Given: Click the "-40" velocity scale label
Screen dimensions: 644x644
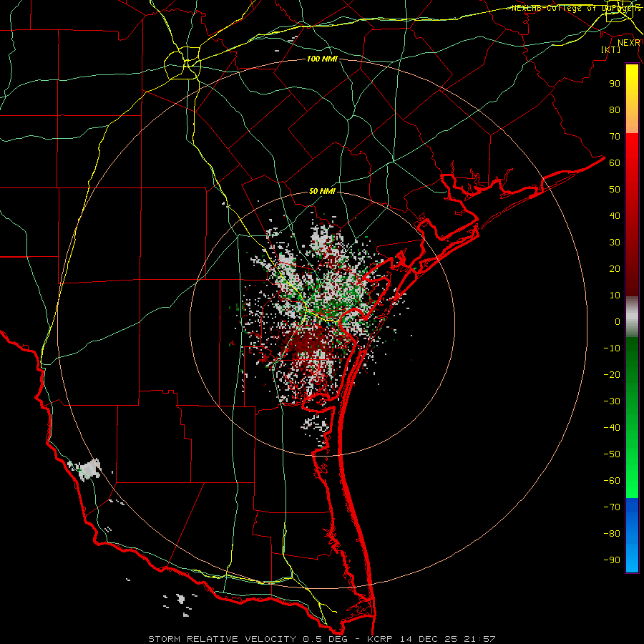Looking at the screenshot, I should 612,428.
